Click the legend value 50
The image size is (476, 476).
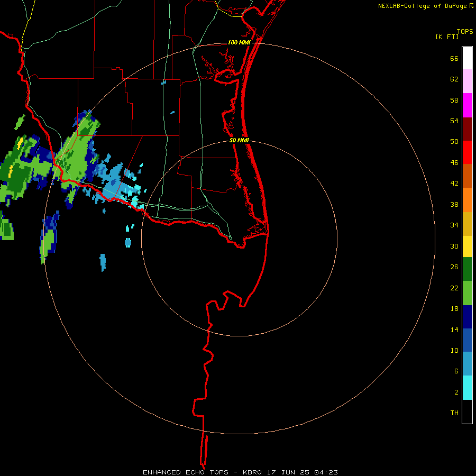pyautogui.click(x=454, y=142)
